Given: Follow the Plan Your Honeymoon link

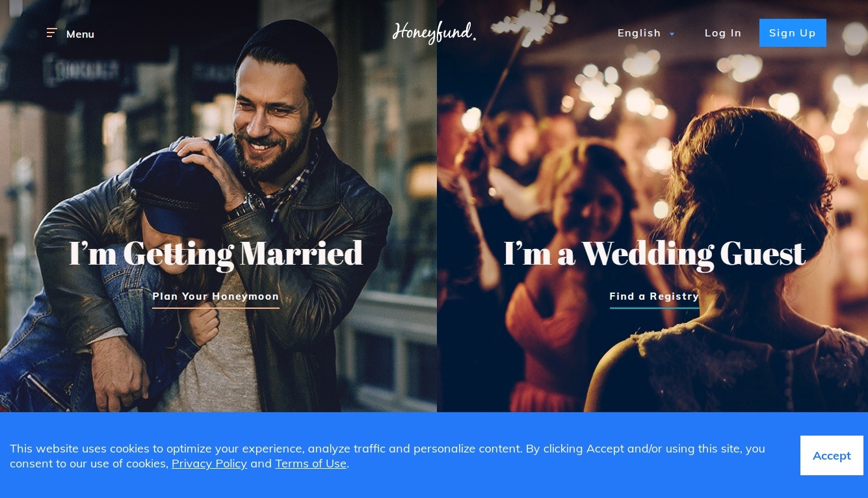Looking at the screenshot, I should click(x=216, y=296).
